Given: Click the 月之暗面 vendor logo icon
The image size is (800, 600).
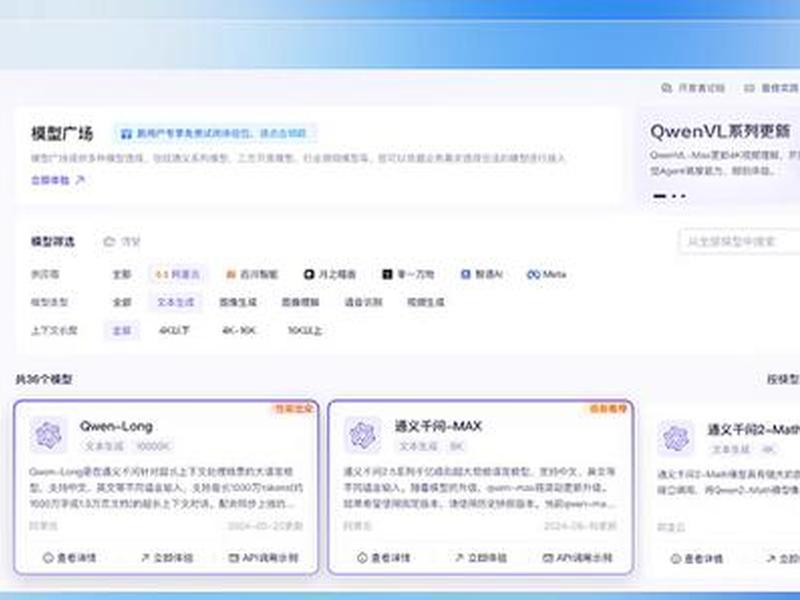Looking at the screenshot, I should click(309, 274).
